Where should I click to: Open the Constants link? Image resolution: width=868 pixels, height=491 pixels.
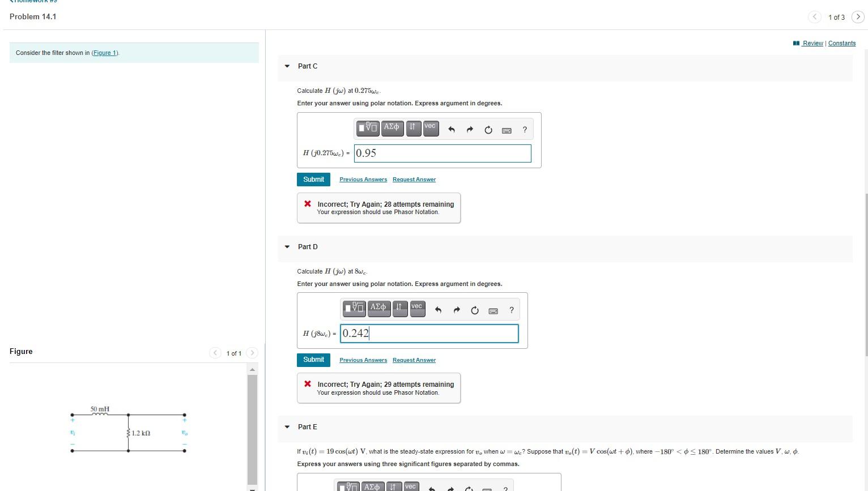point(842,43)
